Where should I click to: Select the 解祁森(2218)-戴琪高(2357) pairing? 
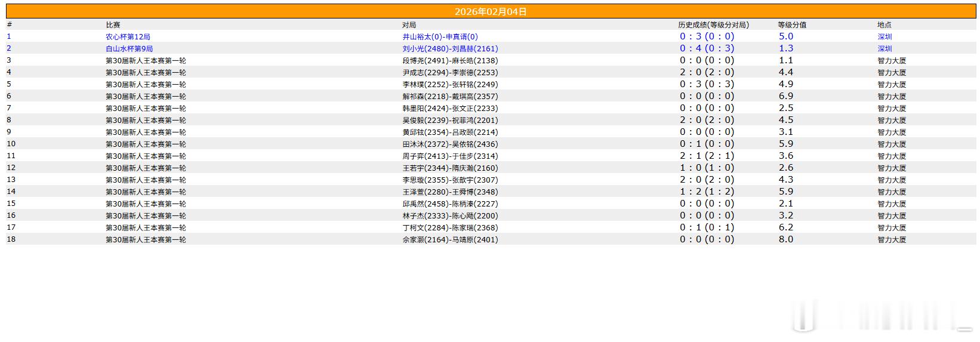click(450, 96)
